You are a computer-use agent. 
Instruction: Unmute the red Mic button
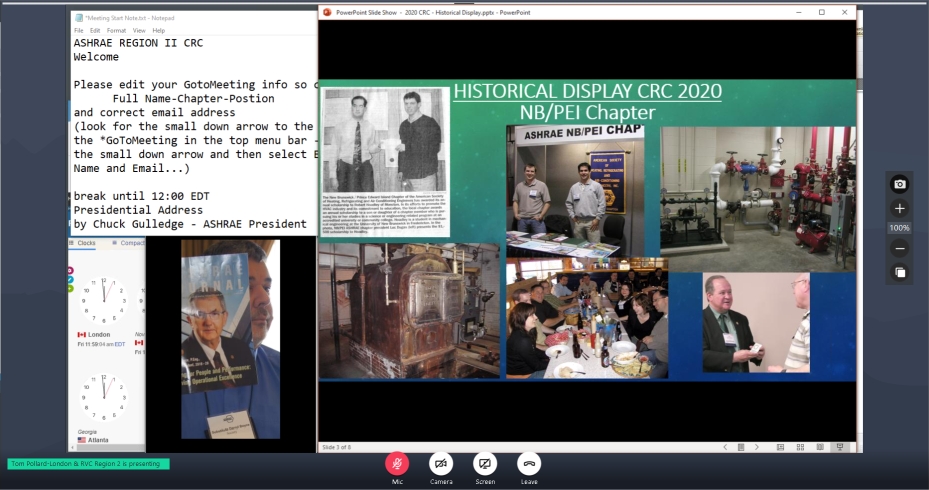(397, 464)
